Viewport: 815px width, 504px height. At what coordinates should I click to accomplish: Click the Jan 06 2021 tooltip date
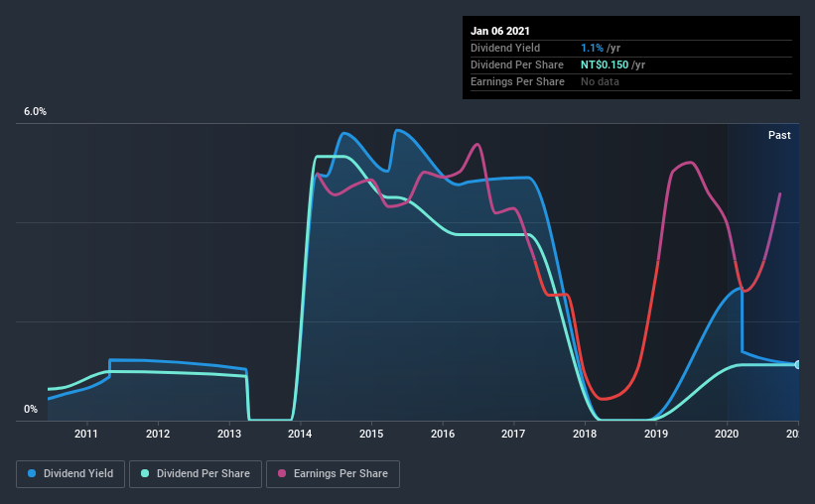[x=500, y=31]
